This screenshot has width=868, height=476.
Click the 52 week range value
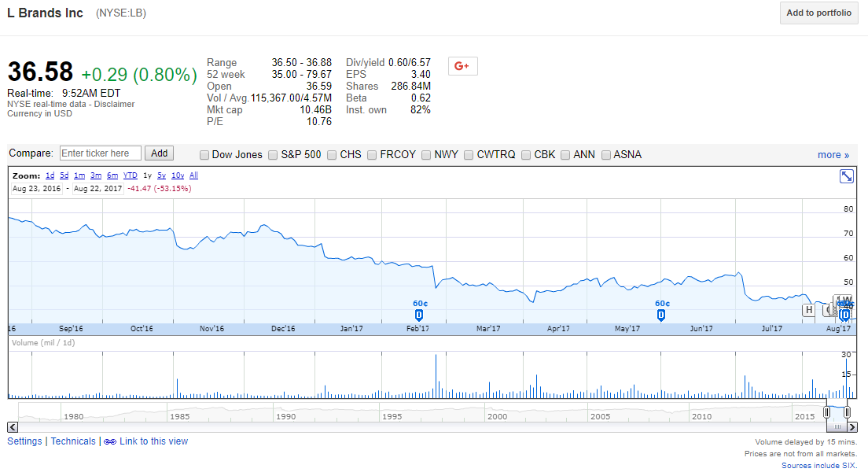pyautogui.click(x=302, y=74)
